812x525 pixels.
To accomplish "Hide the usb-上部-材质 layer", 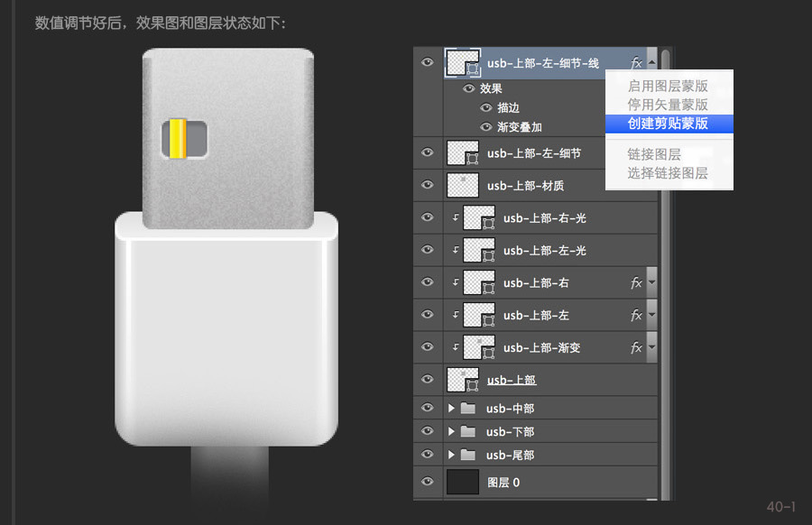I will click(428, 185).
